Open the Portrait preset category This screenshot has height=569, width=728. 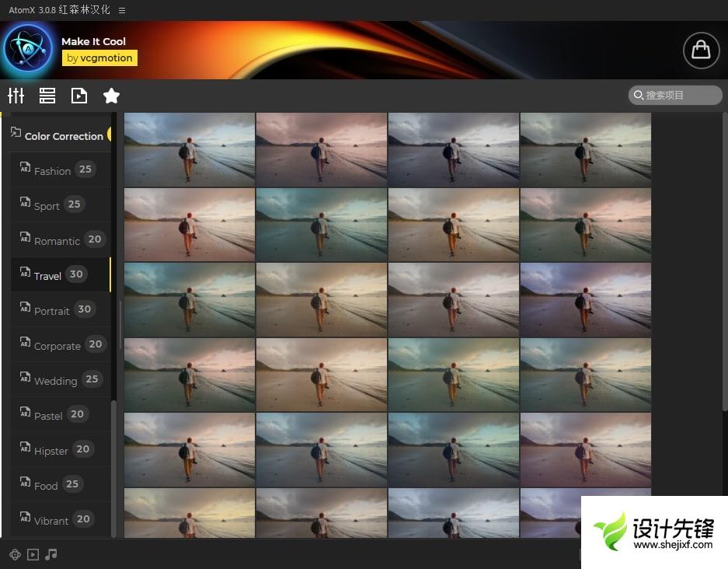click(x=51, y=310)
